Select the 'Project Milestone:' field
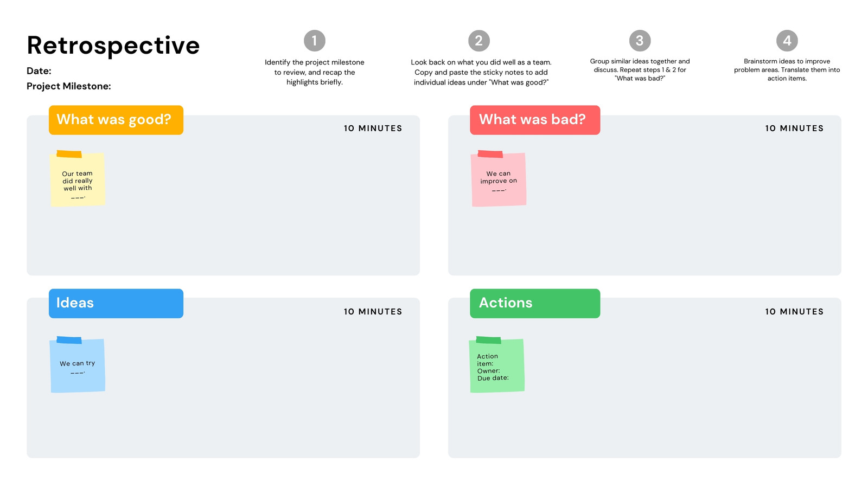Viewport: 868px width, 488px height. [x=69, y=86]
